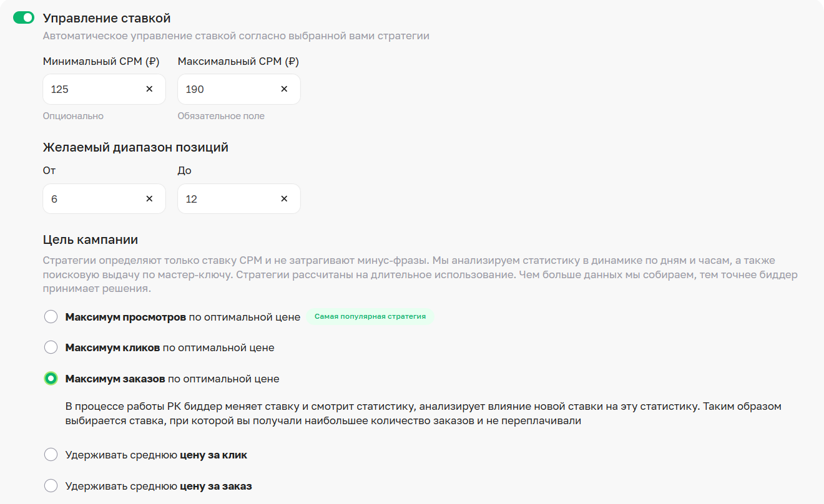Image resolution: width=824 pixels, height=504 pixels.
Task: Click the Обязательное поле hint text
Action: 221,116
